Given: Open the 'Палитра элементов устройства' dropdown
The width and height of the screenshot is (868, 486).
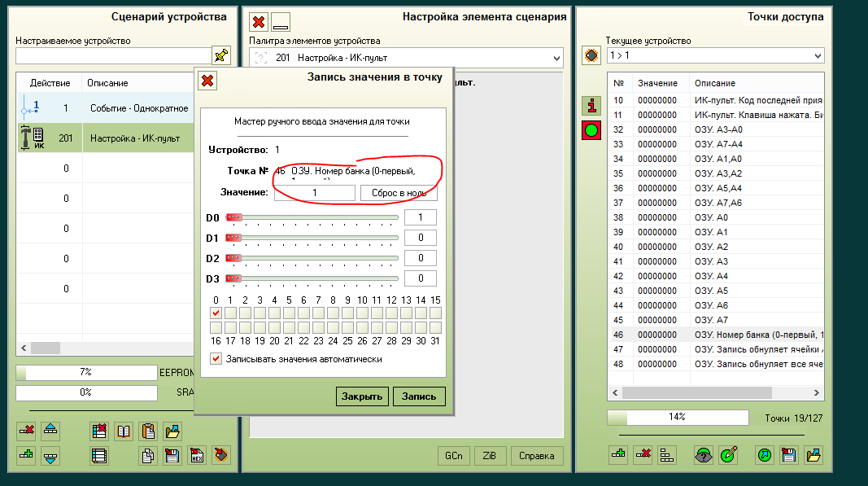Looking at the screenshot, I should pyautogui.click(x=556, y=58).
